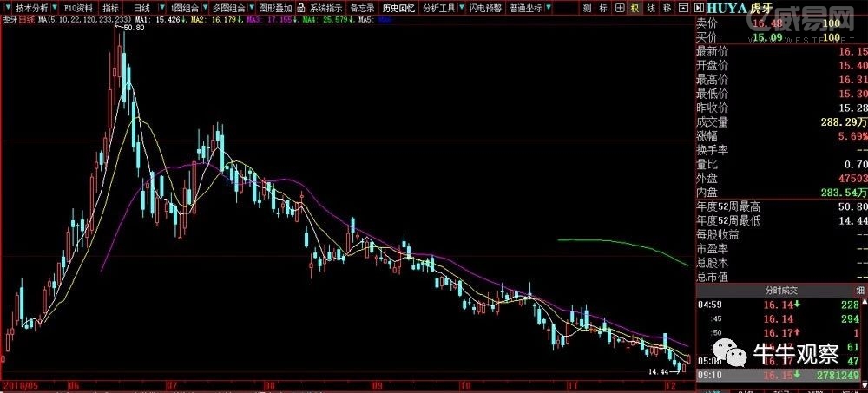868x393 pixels.
Task: Toggle the 权 ex-rights adjustment button
Action: point(635,8)
